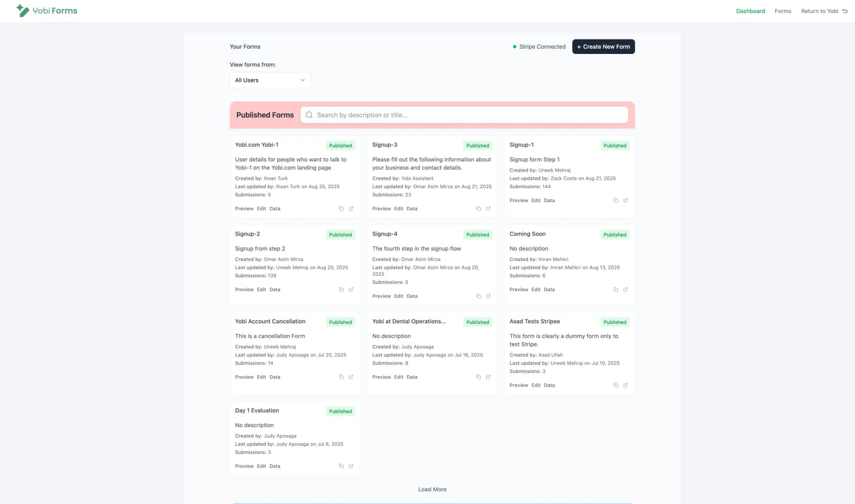The height and width of the screenshot is (504, 855).
Task: Preview the Yobi at Dental Operations form
Action: 381,377
